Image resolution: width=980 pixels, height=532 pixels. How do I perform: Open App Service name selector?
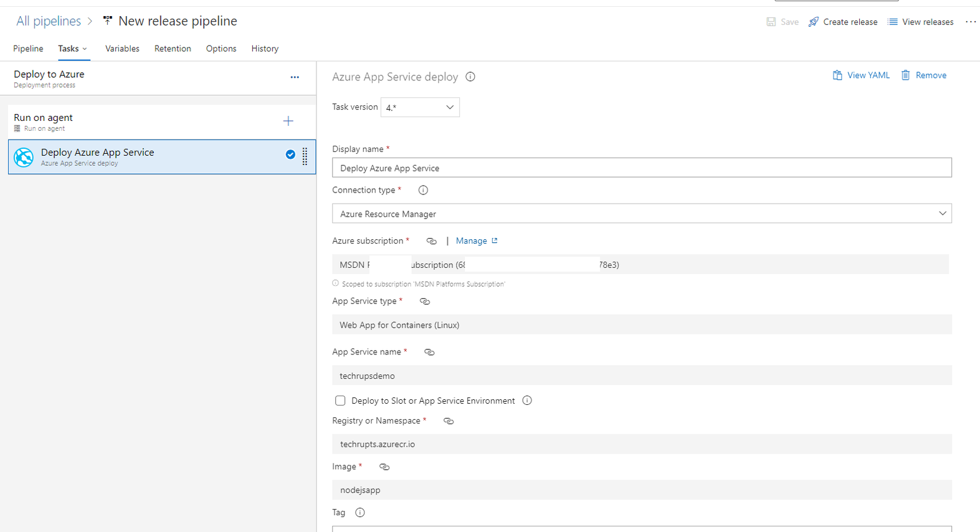[x=642, y=376]
